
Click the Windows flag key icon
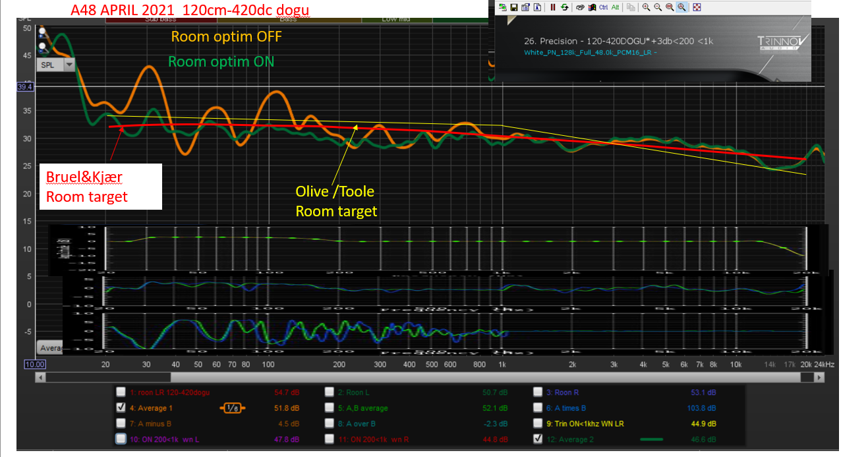pyautogui.click(x=592, y=7)
